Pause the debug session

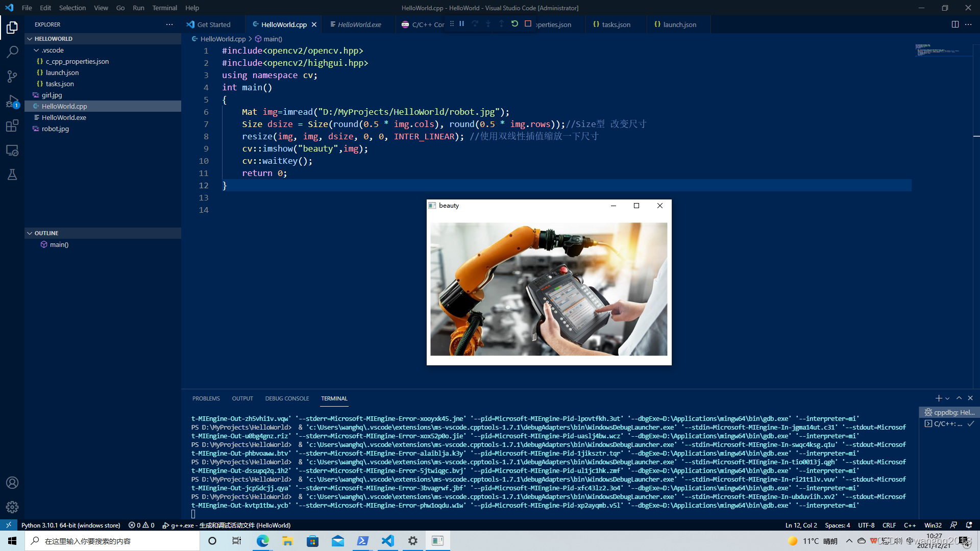tap(461, 24)
